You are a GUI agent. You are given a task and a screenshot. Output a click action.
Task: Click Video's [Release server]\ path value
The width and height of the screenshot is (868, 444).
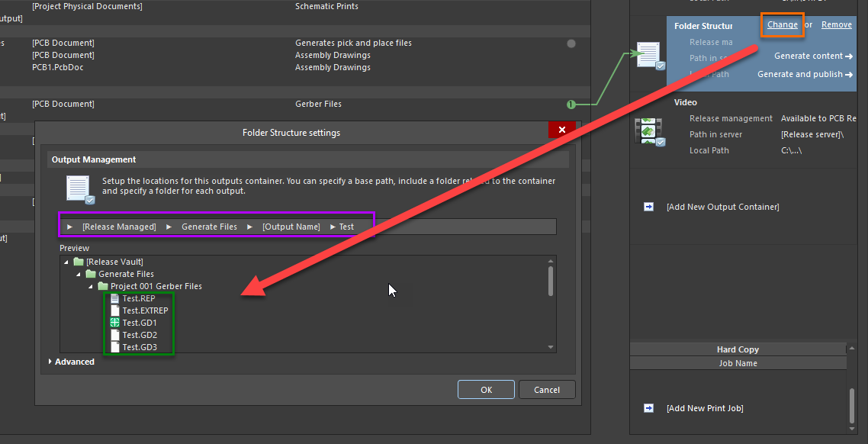[812, 134]
